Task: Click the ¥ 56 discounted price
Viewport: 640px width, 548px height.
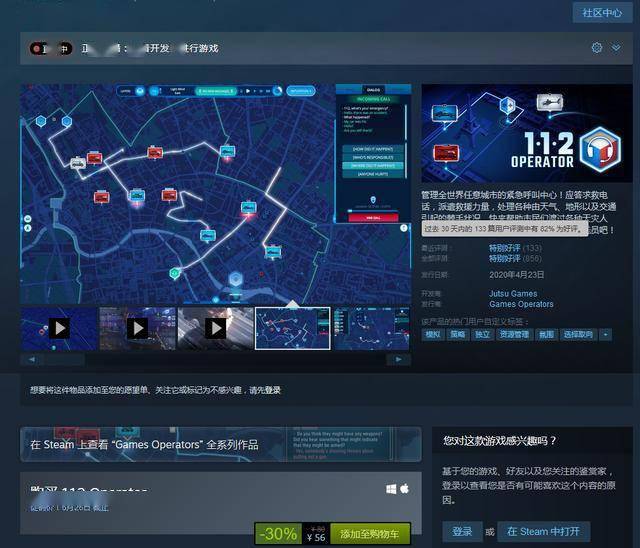Action: pyautogui.click(x=316, y=538)
